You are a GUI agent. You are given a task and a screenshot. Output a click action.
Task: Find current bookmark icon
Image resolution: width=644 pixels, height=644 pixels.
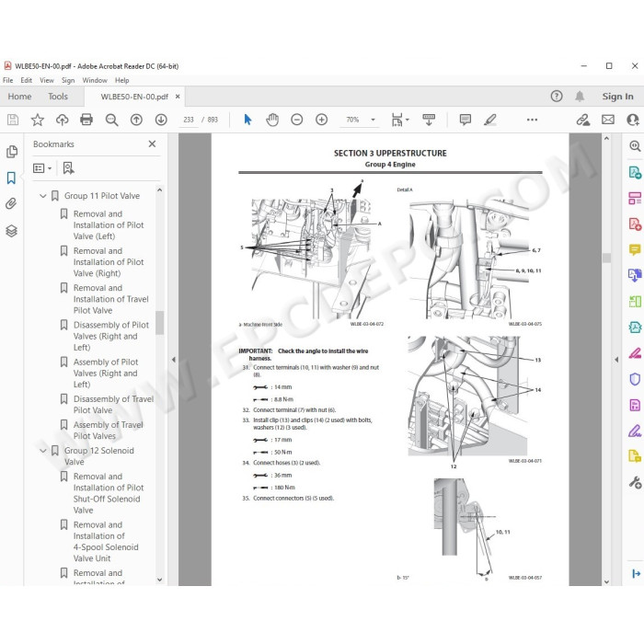coord(68,168)
